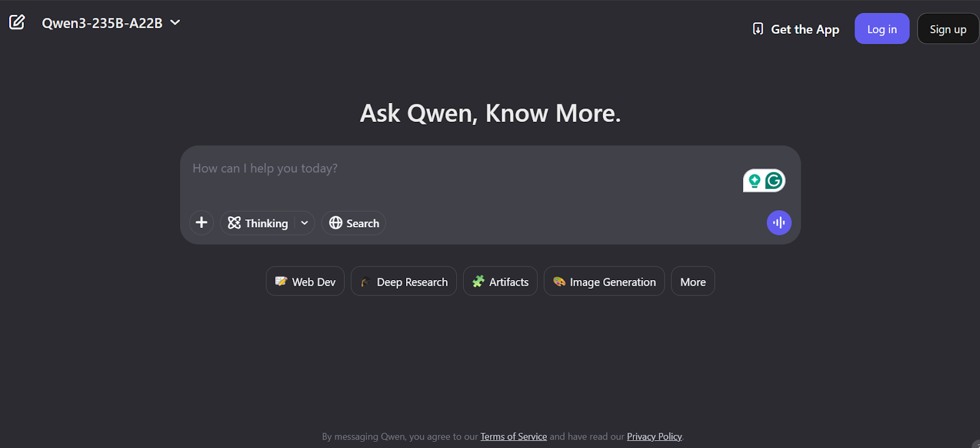Select the Deep Research shortcut
Screen dimensions: 980x448
[404, 281]
